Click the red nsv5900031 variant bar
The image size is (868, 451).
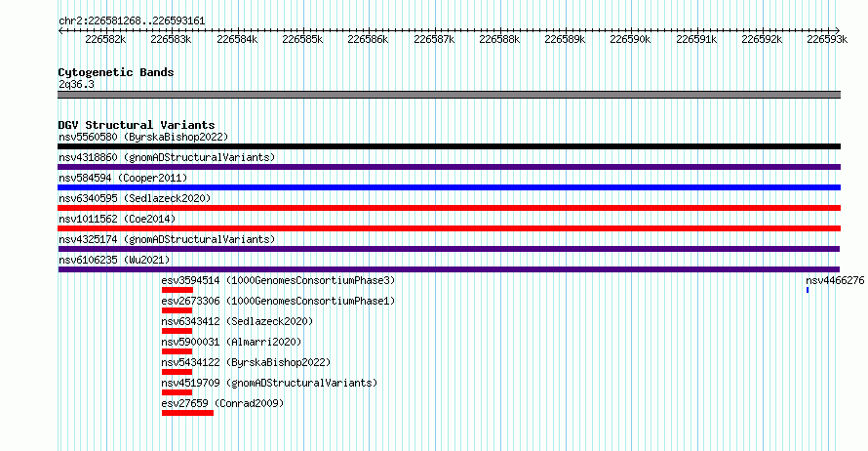point(177,351)
